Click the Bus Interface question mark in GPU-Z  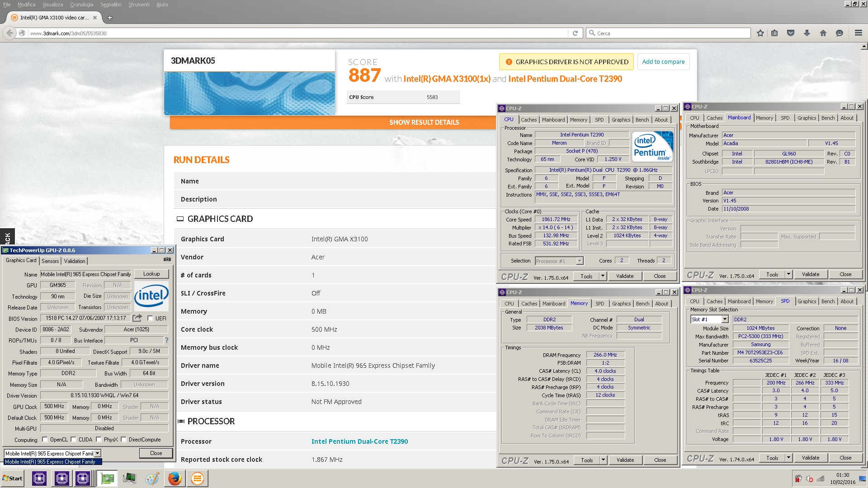click(x=167, y=340)
